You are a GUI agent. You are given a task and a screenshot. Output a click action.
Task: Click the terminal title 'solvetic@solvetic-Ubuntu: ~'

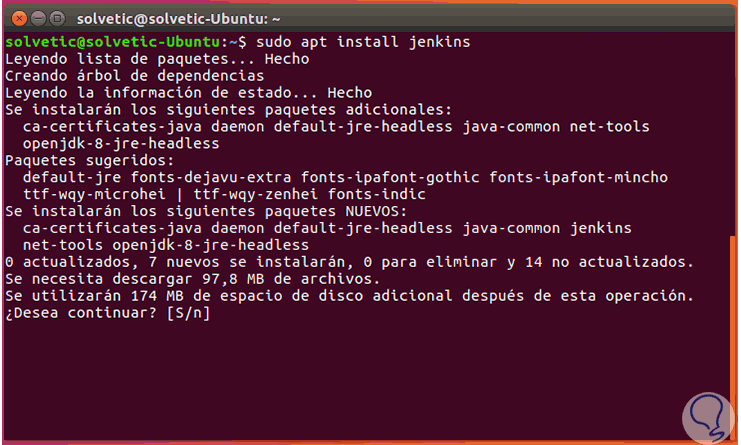(179, 19)
